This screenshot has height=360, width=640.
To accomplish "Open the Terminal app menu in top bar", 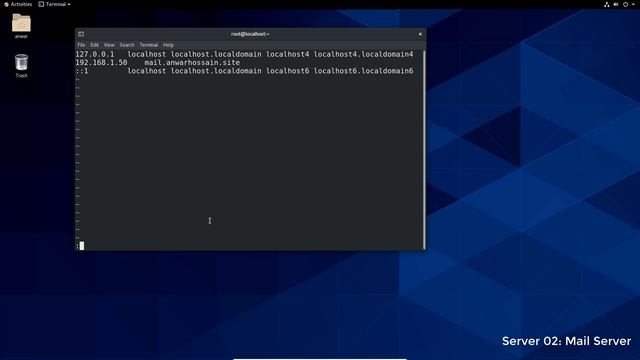I will 54,4.
